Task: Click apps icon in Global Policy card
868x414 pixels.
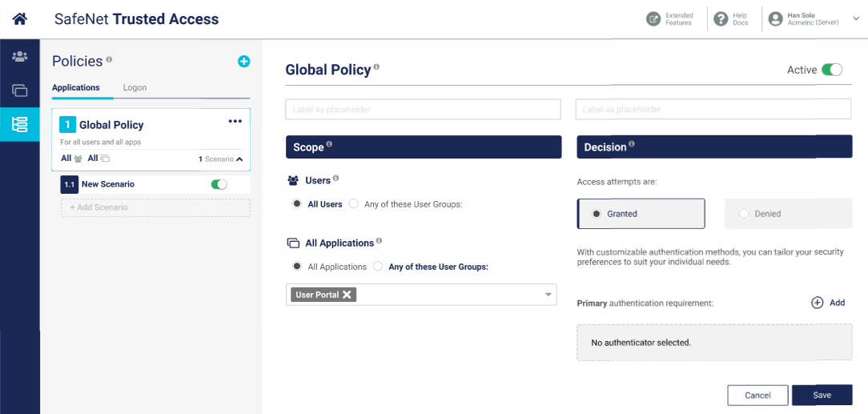Action: pyautogui.click(x=105, y=159)
